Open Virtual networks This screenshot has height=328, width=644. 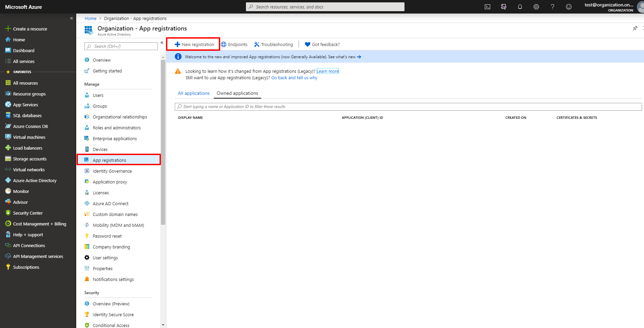click(x=25, y=170)
